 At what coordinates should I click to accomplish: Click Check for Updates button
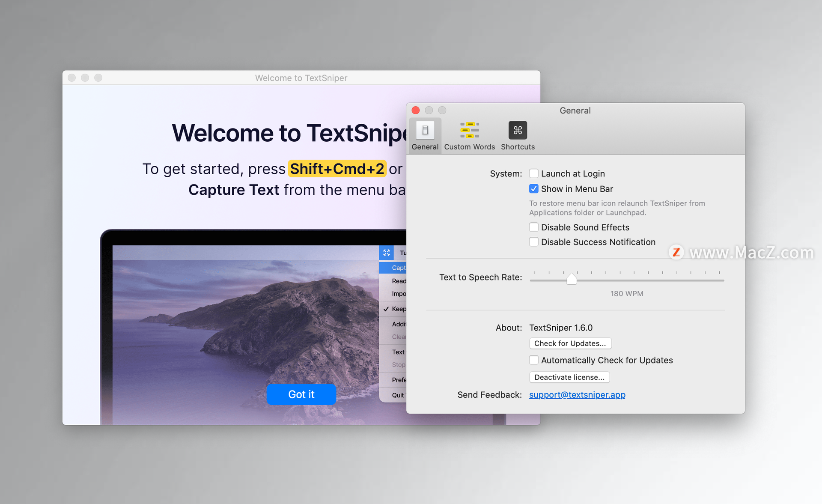click(570, 343)
